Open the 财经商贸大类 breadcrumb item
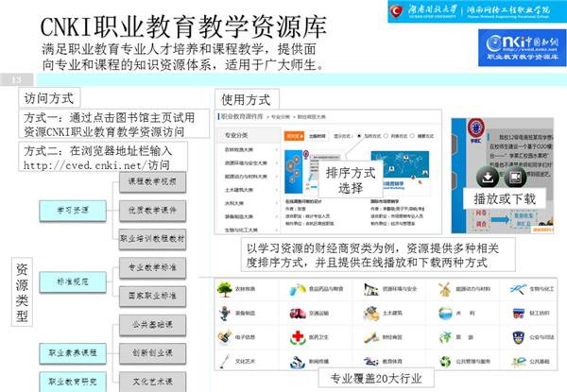Image resolution: width=567 pixels, height=392 pixels. [312, 117]
